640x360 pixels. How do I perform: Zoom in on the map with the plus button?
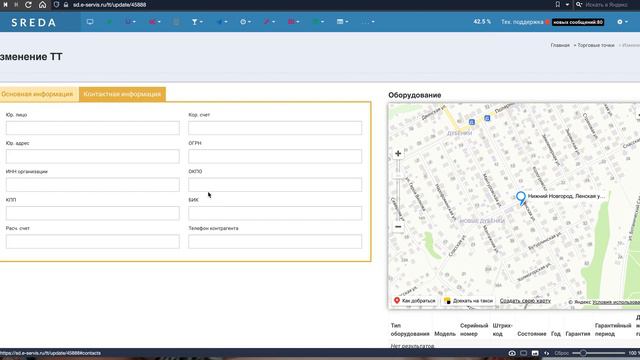click(398, 153)
